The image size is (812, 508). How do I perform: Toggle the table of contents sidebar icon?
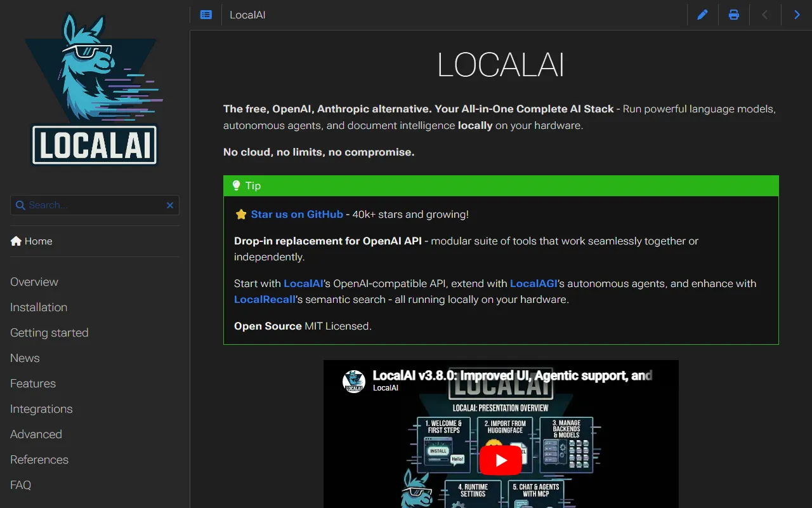click(x=206, y=15)
